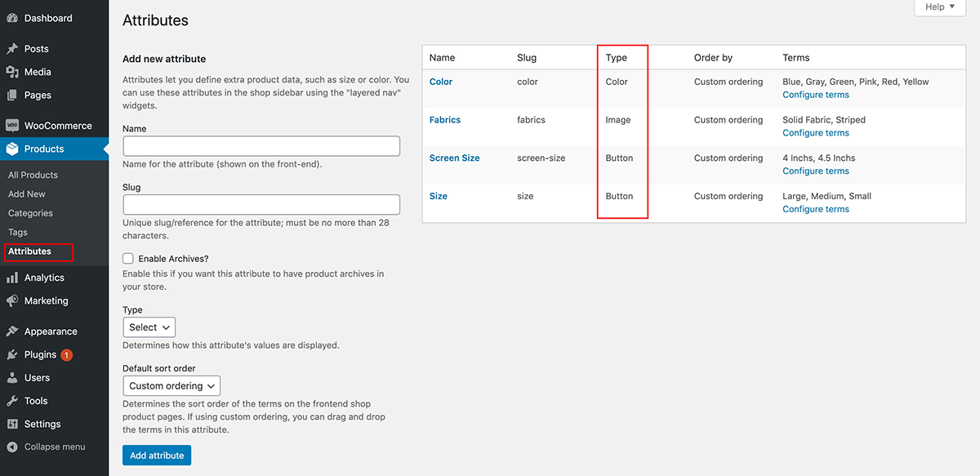This screenshot has height=476, width=980.
Task: Click the Terms column header
Action: pyautogui.click(x=795, y=58)
